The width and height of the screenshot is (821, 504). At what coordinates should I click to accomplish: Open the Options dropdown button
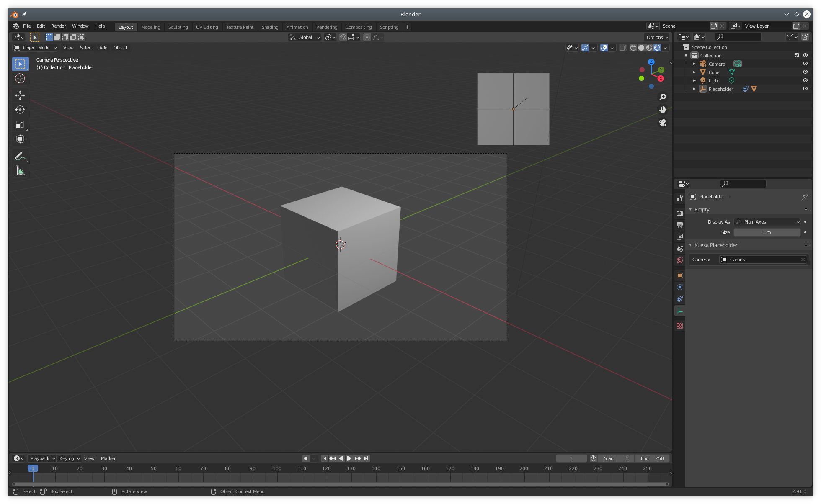click(657, 37)
